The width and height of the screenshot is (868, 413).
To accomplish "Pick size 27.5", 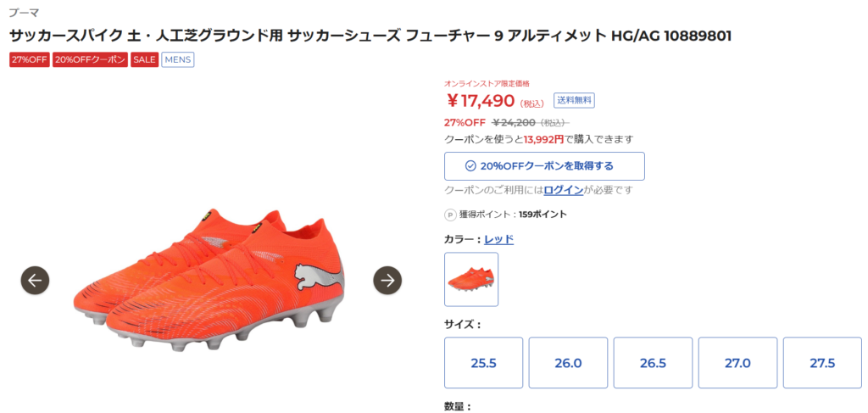I will [x=822, y=363].
